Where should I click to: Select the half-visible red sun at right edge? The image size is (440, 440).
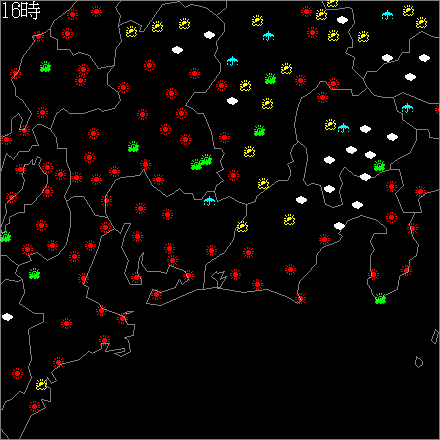pyautogui.click(x=437, y=109)
